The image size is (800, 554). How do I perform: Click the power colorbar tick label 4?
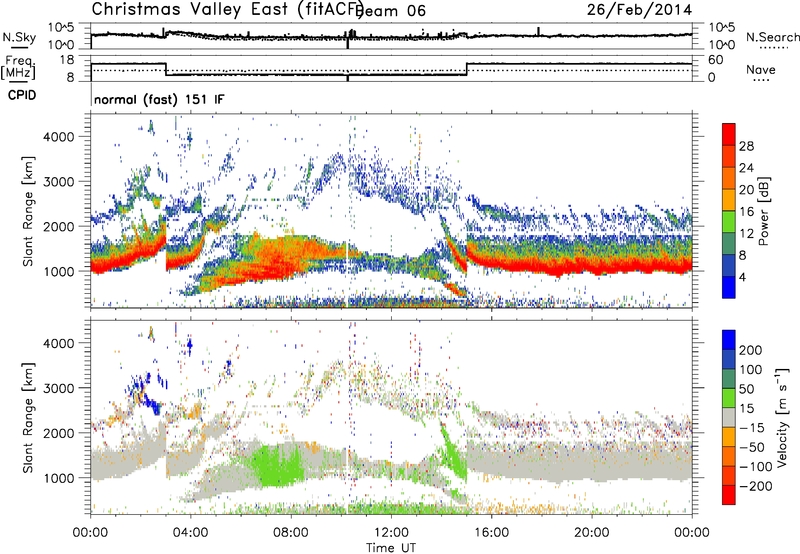coord(743,278)
